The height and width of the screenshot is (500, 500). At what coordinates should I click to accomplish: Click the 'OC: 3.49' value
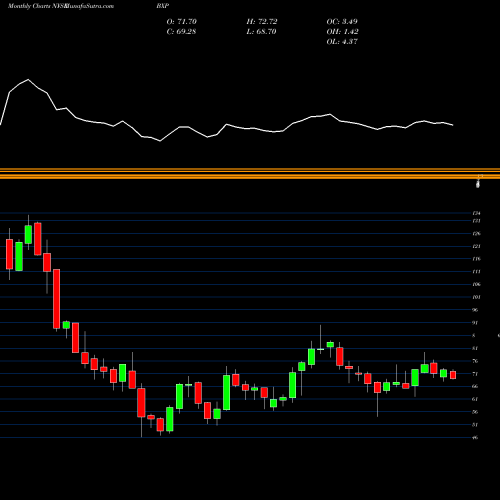[x=342, y=22]
